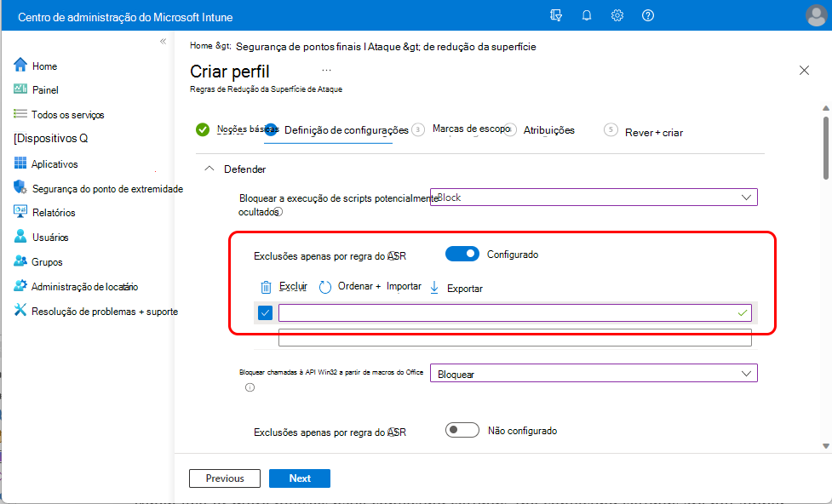The width and height of the screenshot is (832, 504).
Task: Open Segurança do ponto de extremidade shield icon
Action: coord(20,186)
